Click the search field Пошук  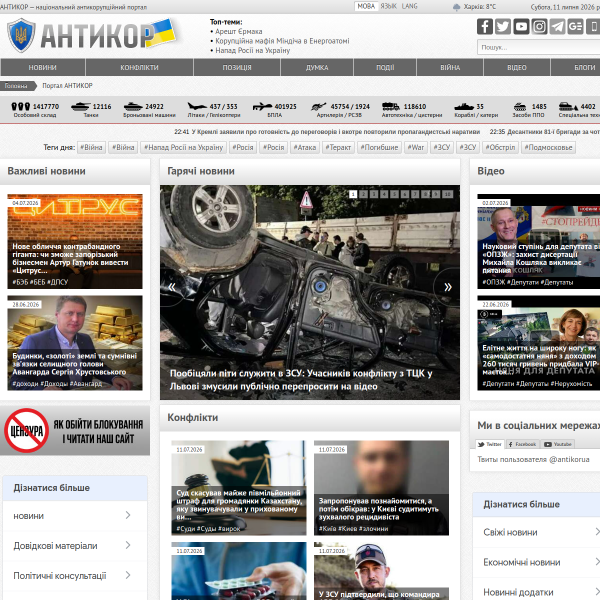[538, 47]
